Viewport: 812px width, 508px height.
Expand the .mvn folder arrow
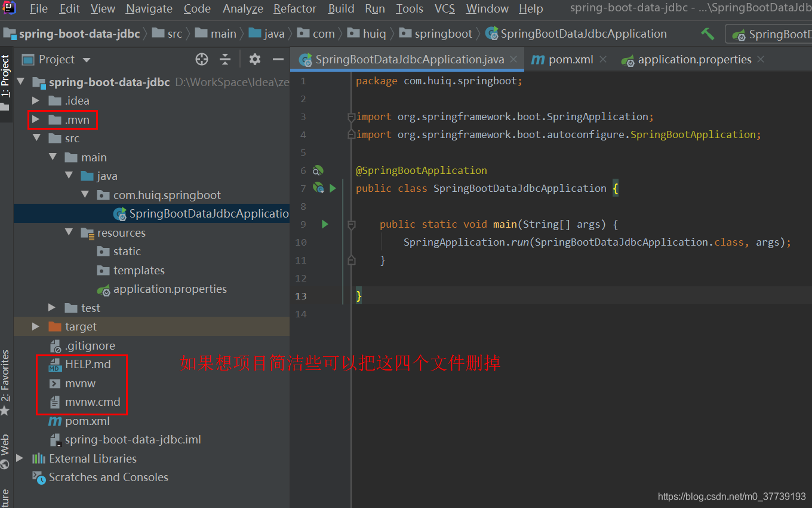36,120
